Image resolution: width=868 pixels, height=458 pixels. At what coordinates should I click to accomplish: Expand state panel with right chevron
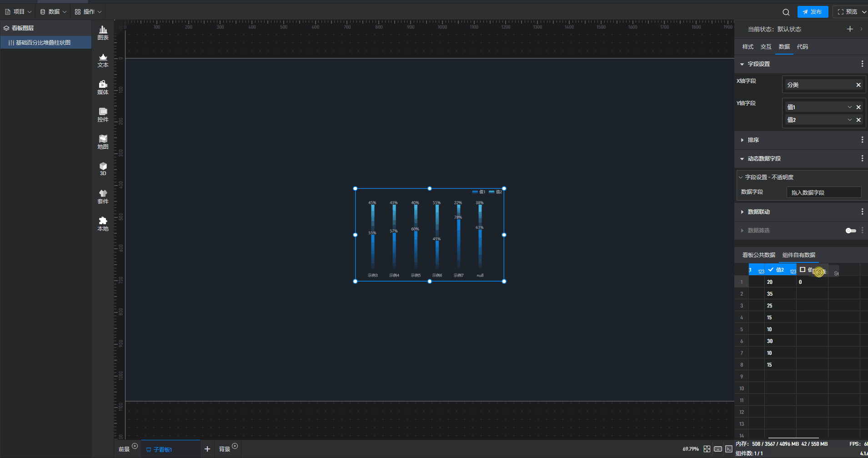coord(861,29)
